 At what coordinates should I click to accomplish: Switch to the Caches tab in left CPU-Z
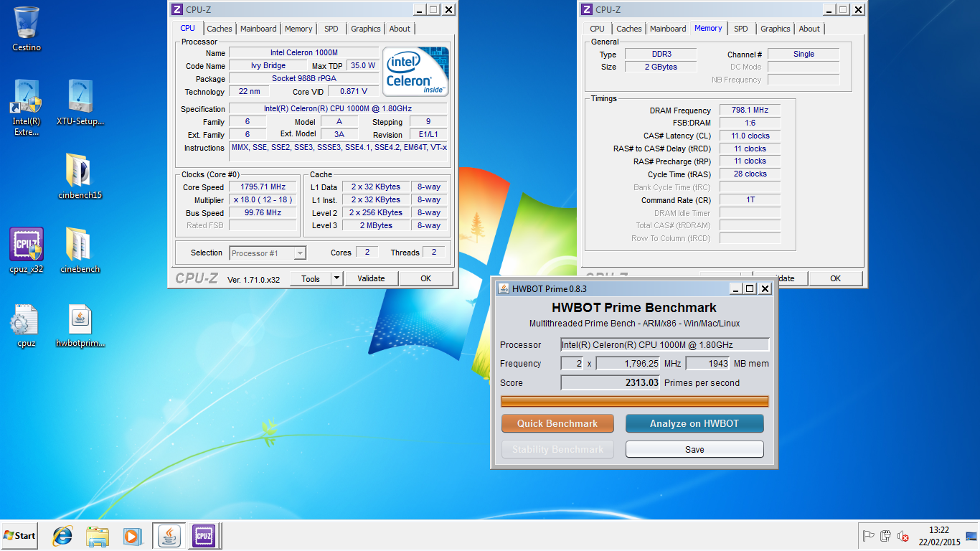coord(220,29)
